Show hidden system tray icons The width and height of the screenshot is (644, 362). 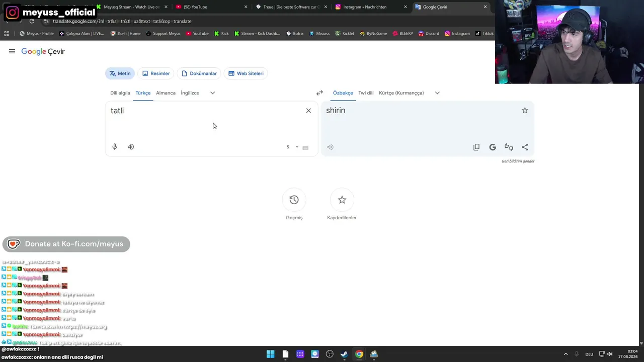pyautogui.click(x=566, y=354)
